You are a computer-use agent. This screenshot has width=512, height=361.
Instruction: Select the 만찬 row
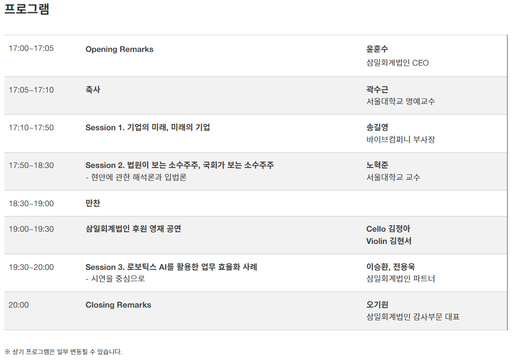[256, 203]
